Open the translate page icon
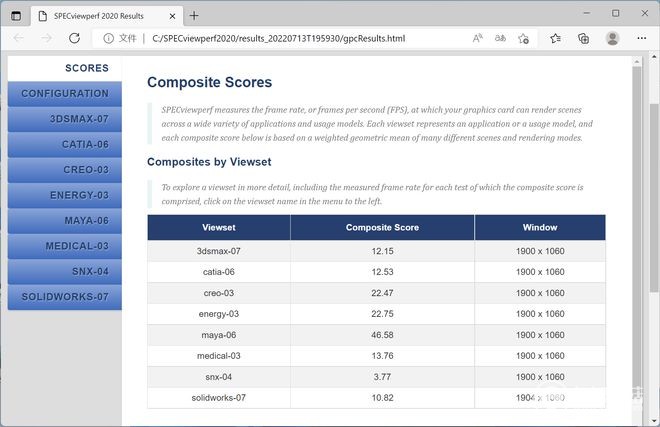The image size is (660, 427). (500, 38)
